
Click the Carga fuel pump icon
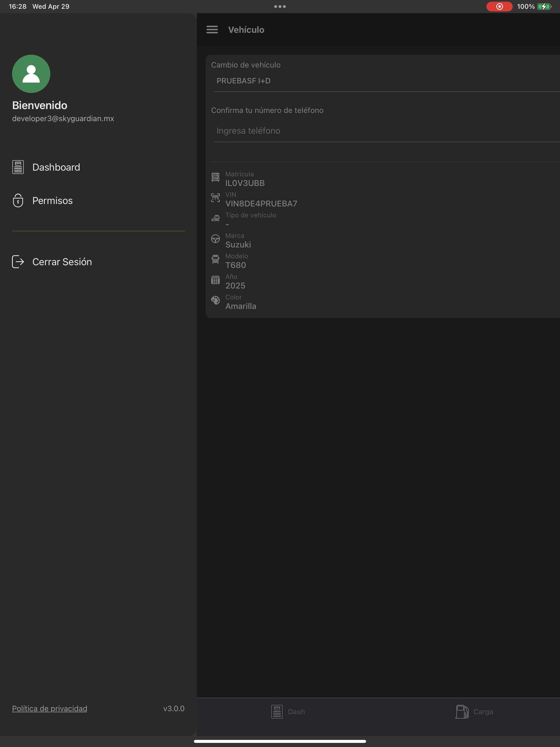[462, 711]
